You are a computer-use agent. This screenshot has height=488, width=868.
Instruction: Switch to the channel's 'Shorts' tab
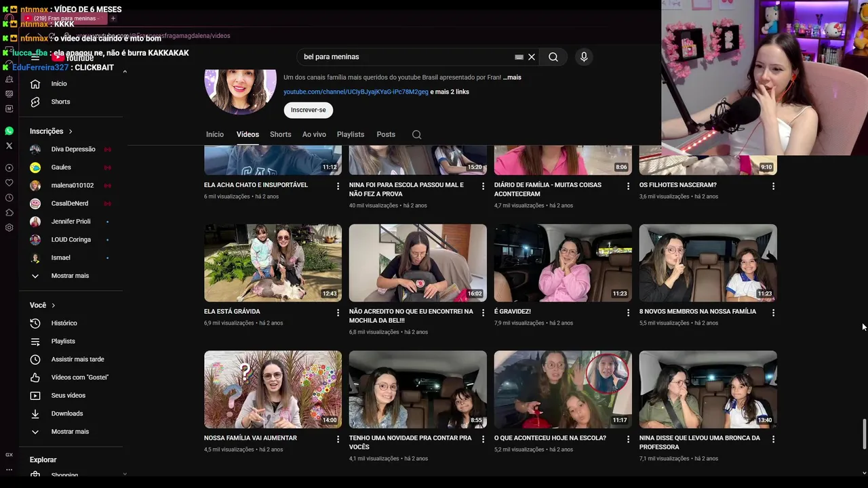pos(280,134)
